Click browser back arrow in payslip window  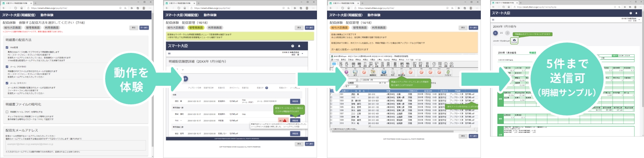[494, 7]
